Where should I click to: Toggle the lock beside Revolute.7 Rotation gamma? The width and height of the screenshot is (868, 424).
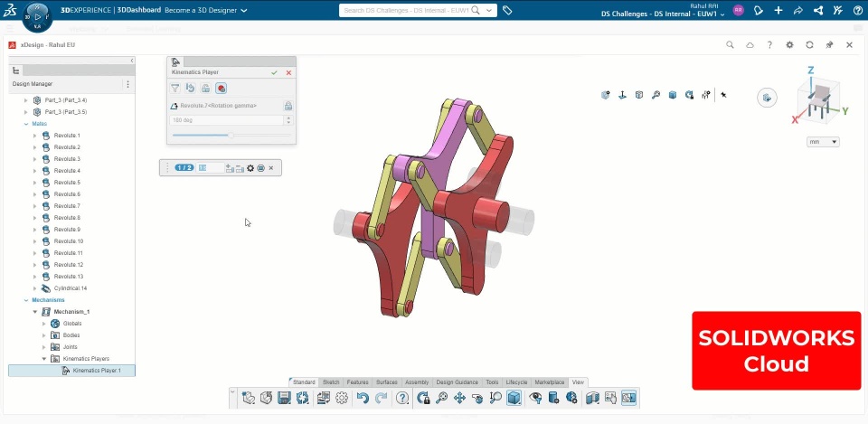click(x=288, y=105)
